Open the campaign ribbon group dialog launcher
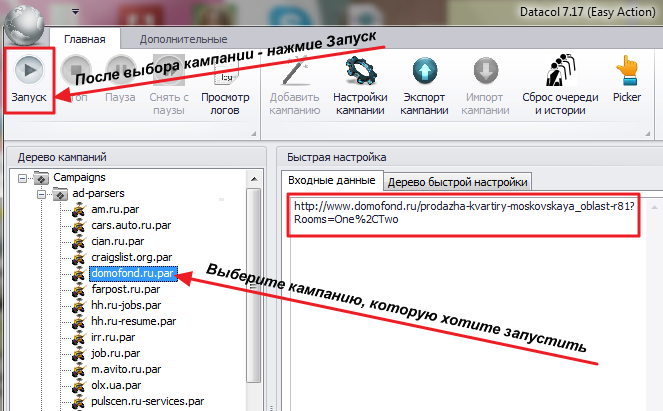663x411 pixels. 647,134
